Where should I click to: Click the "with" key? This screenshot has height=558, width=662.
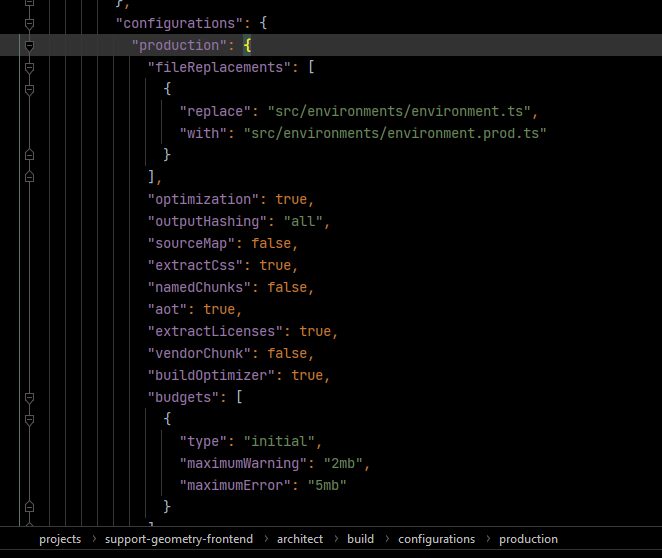coord(203,133)
